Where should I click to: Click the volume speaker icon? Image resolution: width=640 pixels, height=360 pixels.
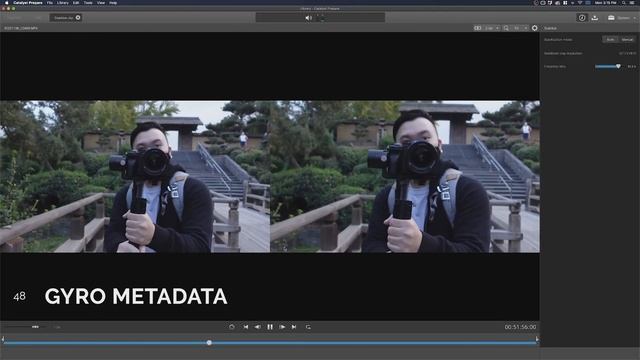(x=309, y=18)
